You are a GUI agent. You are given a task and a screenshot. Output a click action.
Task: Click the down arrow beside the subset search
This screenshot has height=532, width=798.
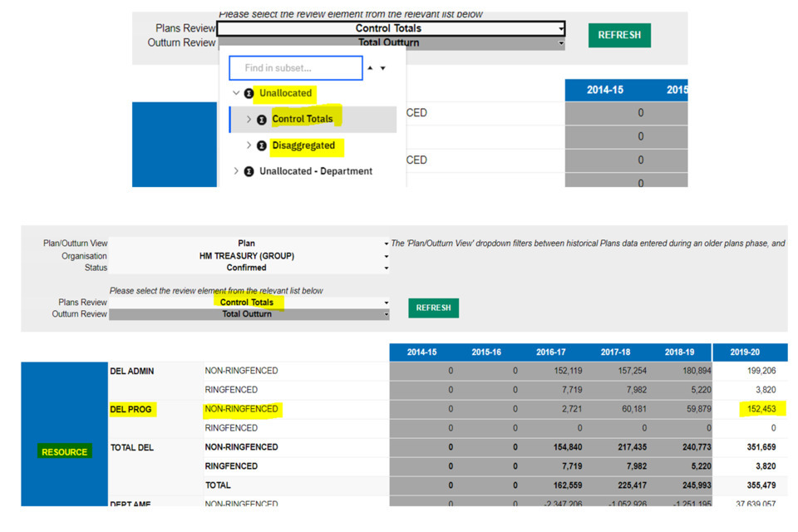point(382,68)
